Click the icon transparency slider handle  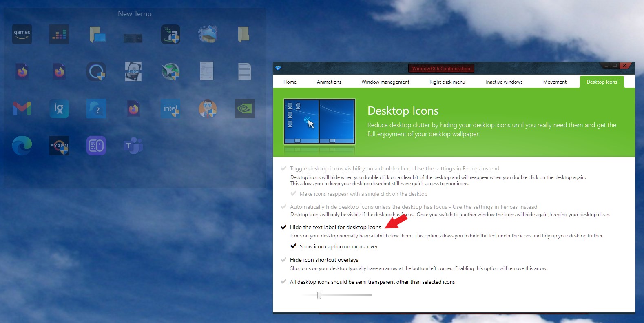(319, 295)
